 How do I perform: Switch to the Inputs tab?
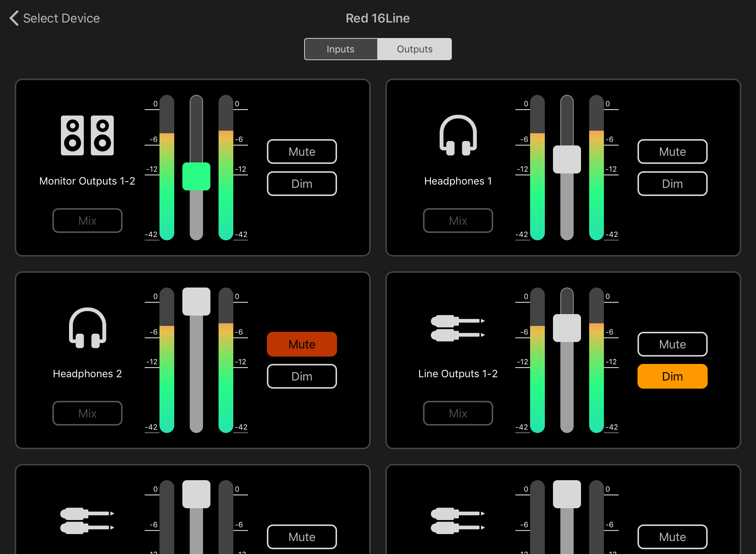[340, 49]
